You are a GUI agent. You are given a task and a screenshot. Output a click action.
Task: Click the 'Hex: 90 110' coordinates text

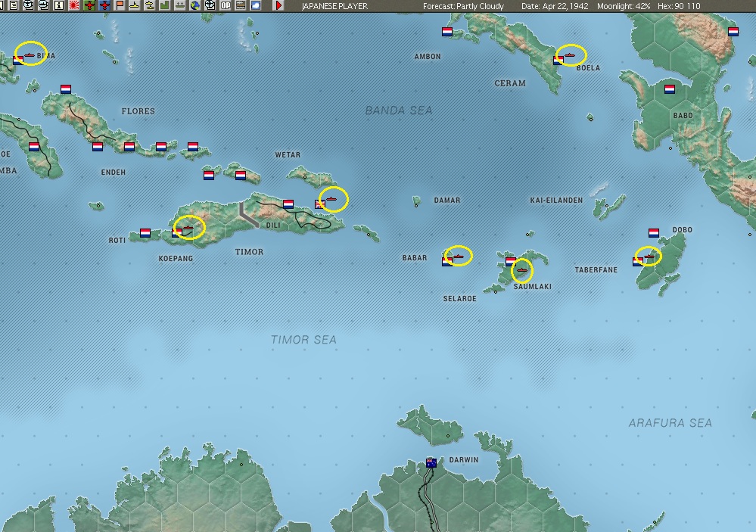[x=679, y=6]
